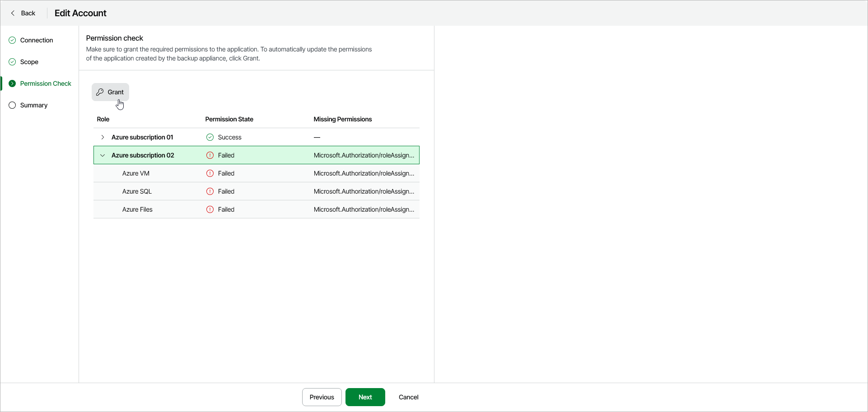Click the Success checkmark status icon
868x412 pixels.
point(210,137)
